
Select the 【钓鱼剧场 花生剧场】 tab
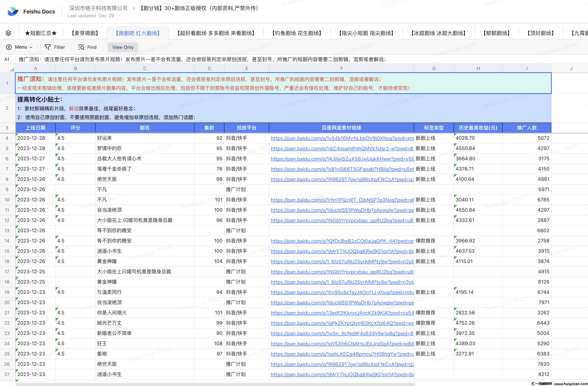click(x=297, y=33)
